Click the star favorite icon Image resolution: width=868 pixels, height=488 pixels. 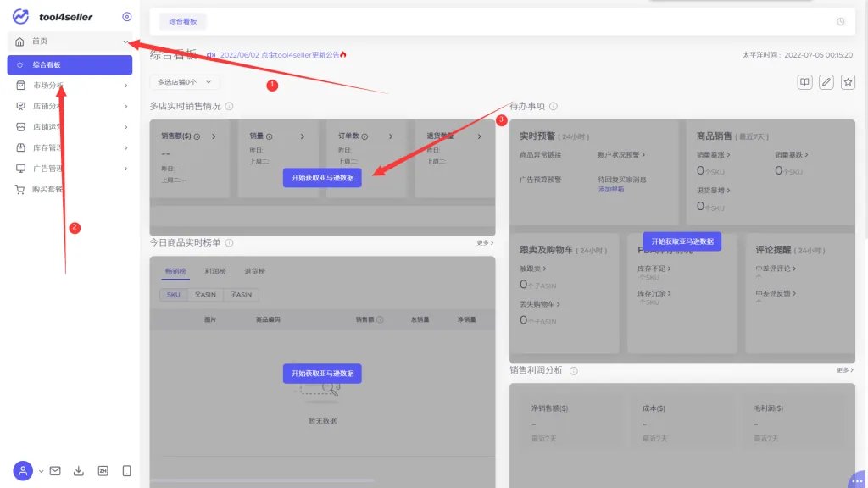point(848,82)
